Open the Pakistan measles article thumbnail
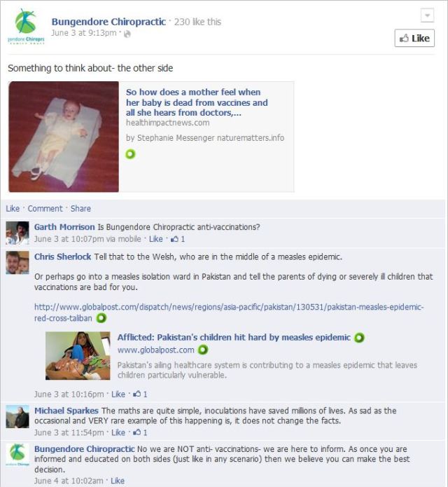The width and height of the screenshot is (448, 487). tap(78, 356)
